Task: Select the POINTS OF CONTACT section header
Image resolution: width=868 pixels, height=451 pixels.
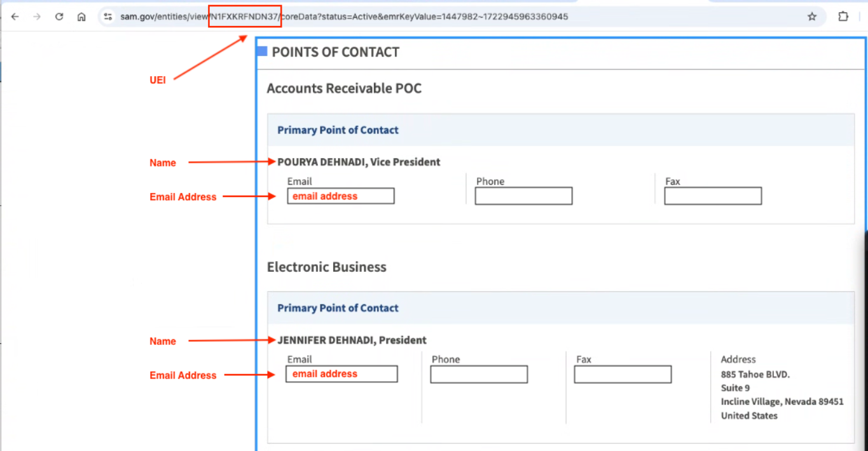Action: [x=335, y=52]
